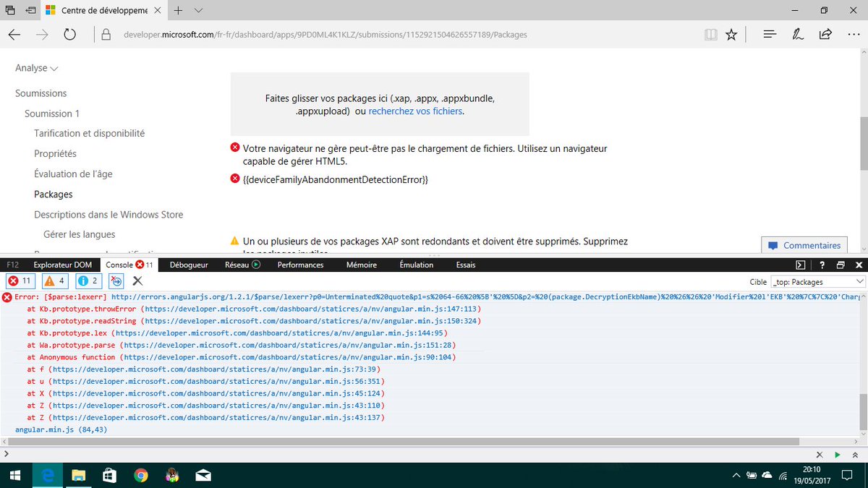Toggle error messages filter (11)
Viewport: 868px width, 488px height.
coord(20,281)
